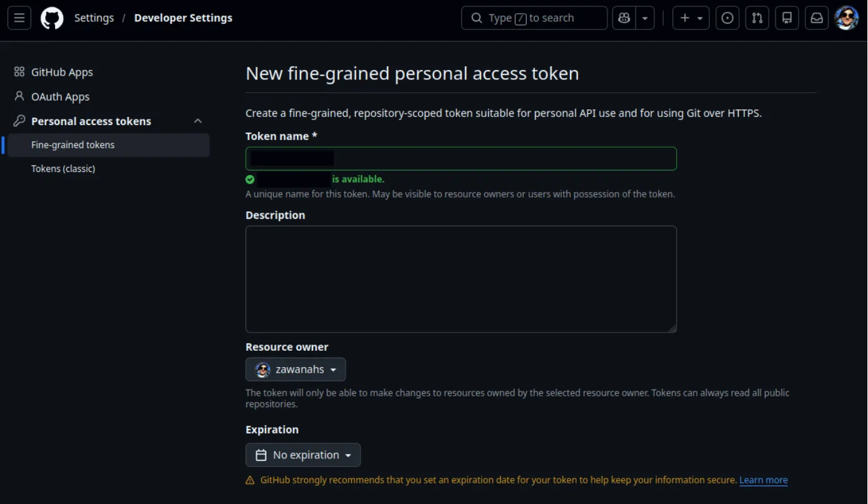Click the 'Description' label
The width and height of the screenshot is (868, 504).
click(276, 215)
